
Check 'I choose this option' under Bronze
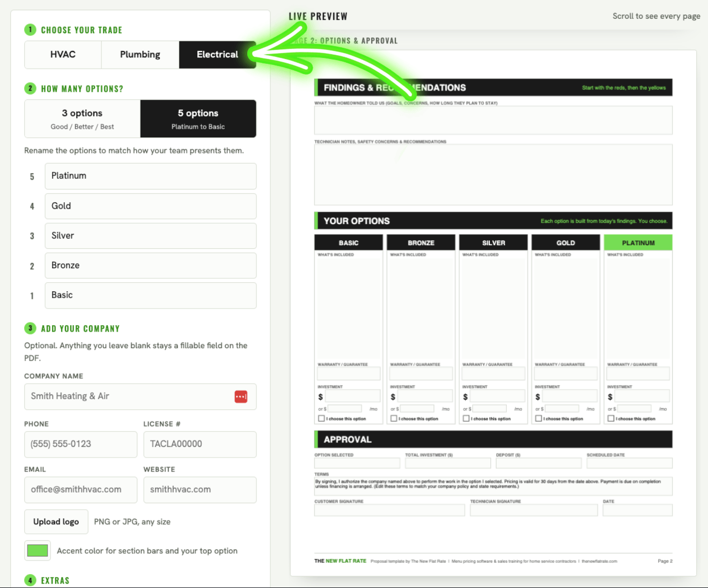pyautogui.click(x=394, y=418)
